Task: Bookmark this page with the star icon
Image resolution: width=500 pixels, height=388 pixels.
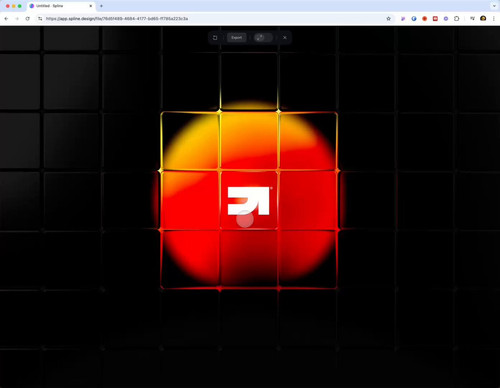Action: tap(388, 19)
